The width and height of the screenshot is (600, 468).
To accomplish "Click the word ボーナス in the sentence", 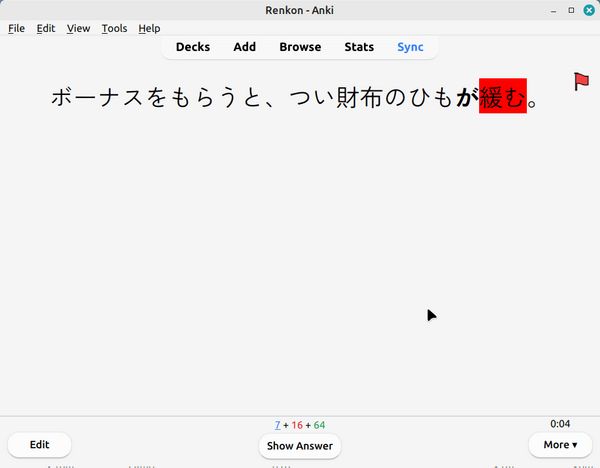I will point(97,97).
